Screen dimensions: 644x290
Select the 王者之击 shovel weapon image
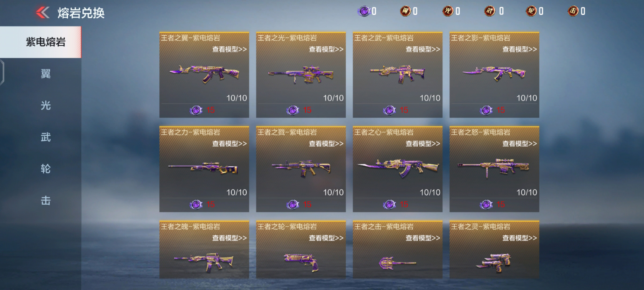pos(397,263)
